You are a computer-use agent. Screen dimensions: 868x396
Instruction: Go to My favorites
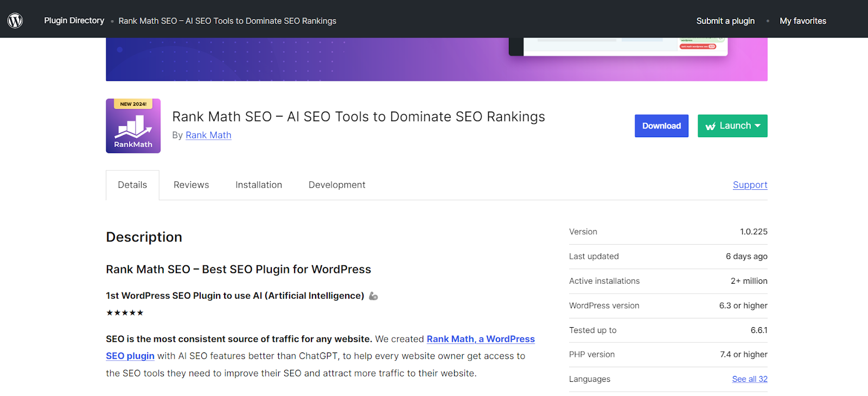803,21
